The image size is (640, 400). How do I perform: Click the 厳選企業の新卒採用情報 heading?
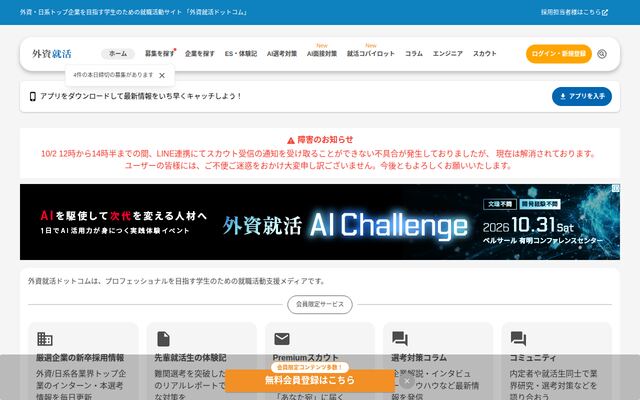click(x=80, y=358)
